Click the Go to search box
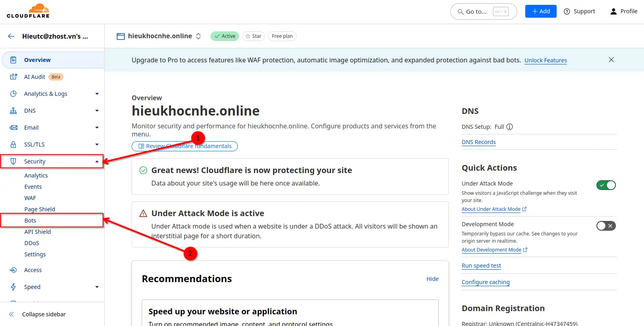The image size is (644, 326). tap(483, 12)
